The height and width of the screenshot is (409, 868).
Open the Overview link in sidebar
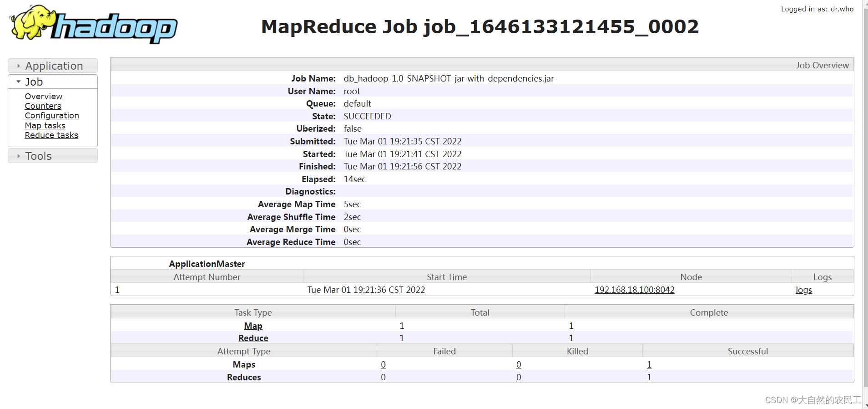coord(44,97)
